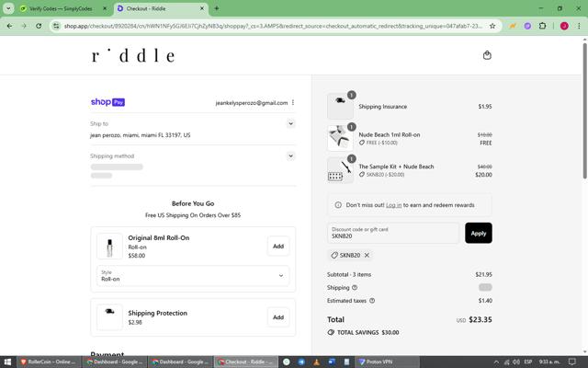This screenshot has height=368, width=588.
Task: Open tab search dropdown arrow
Action: [8, 8]
